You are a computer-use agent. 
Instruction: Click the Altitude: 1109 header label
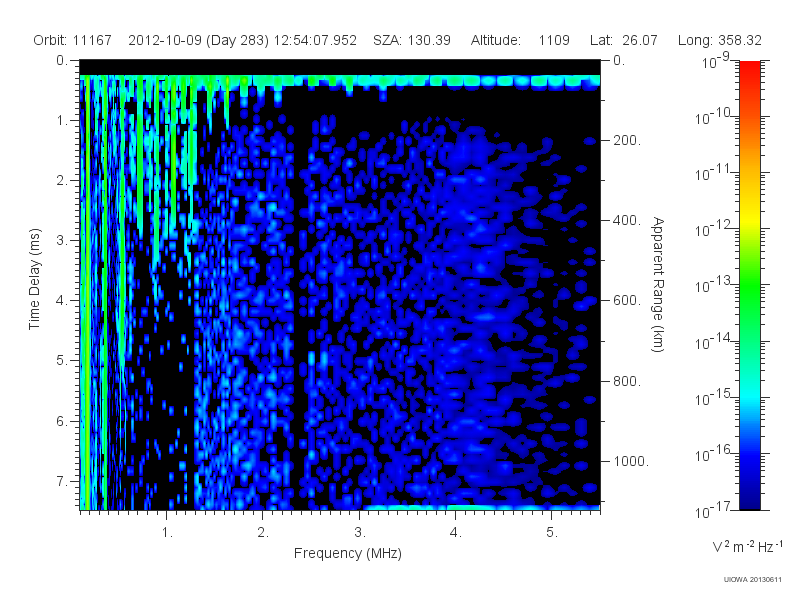[520, 40]
